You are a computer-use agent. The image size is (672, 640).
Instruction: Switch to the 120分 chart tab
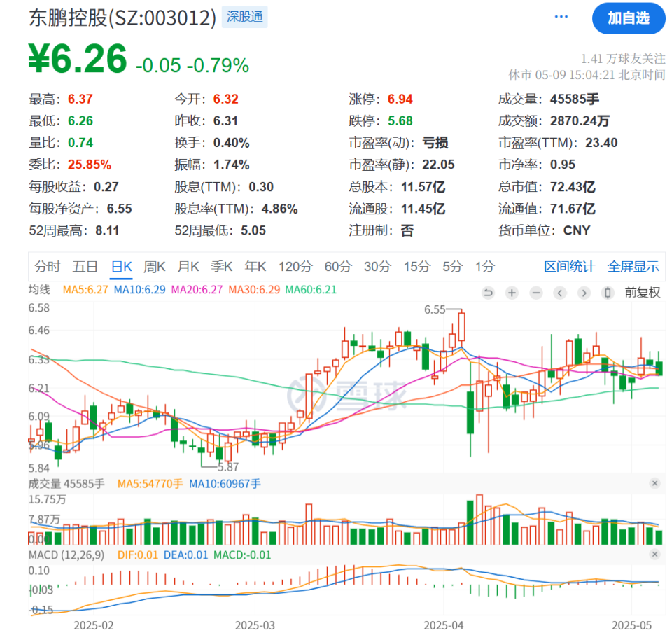tap(295, 267)
